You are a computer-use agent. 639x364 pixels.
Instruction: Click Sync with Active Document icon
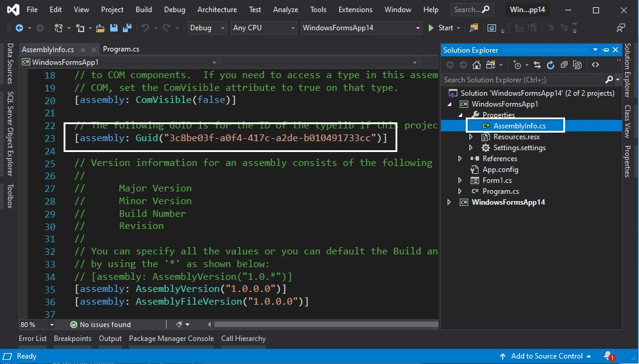(x=537, y=65)
